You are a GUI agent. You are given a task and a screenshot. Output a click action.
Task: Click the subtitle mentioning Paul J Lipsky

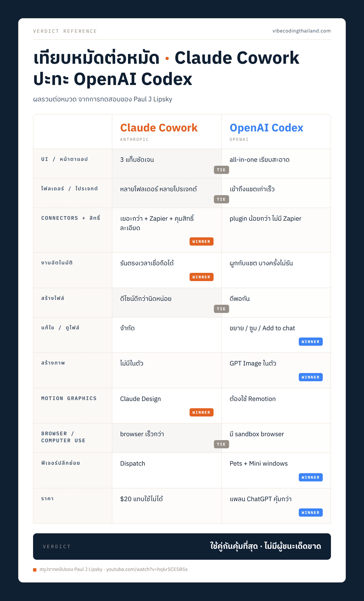click(x=103, y=99)
